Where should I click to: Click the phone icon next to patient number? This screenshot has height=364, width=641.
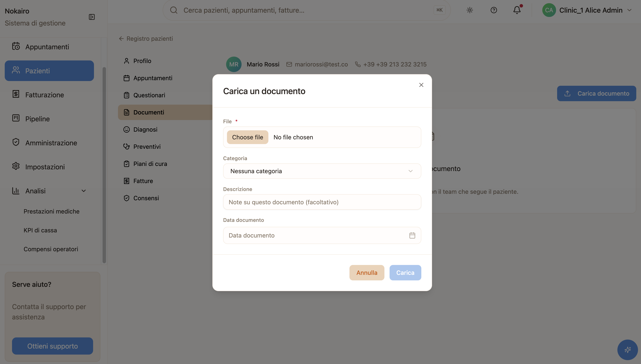click(x=358, y=64)
